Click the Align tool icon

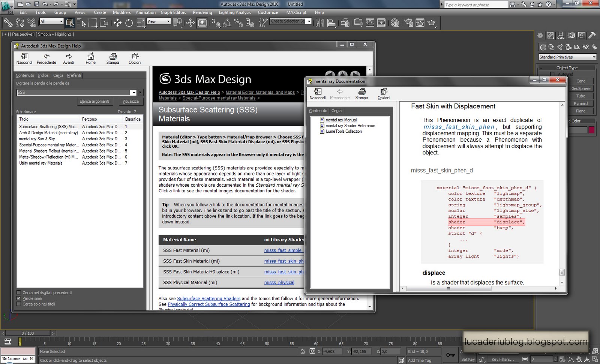(331, 23)
